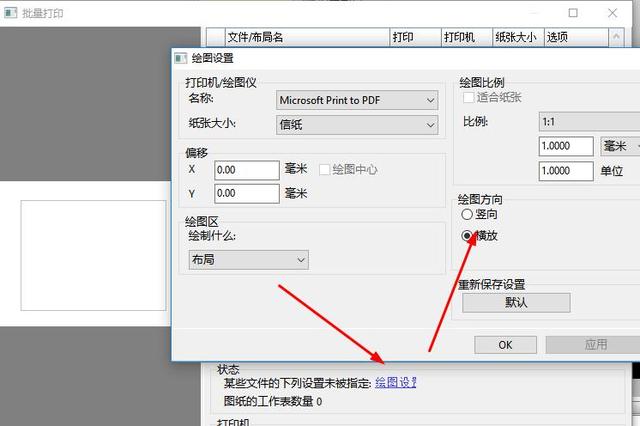
Task: Select the 横放 orientation radio button
Action: 467,236
